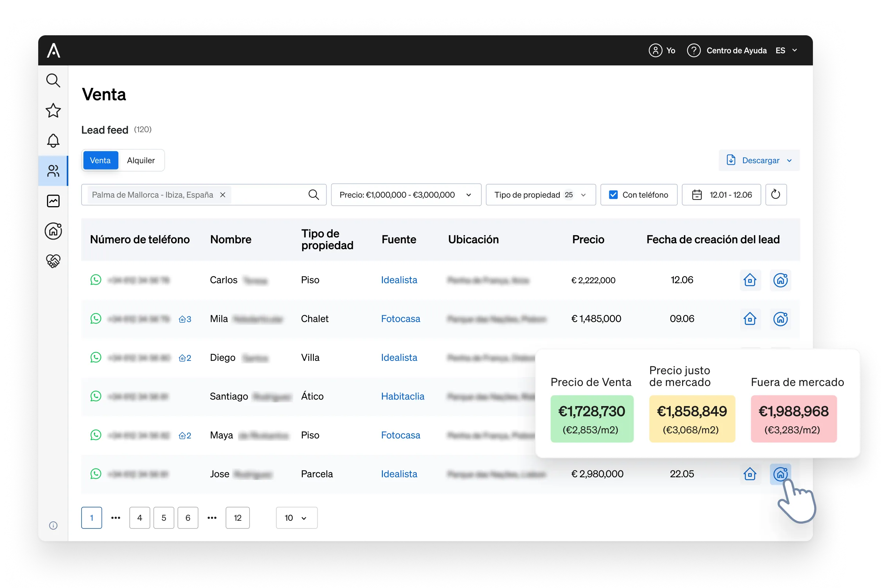Open the handshake partners icon in sidebar
882x588 pixels.
[x=53, y=261]
